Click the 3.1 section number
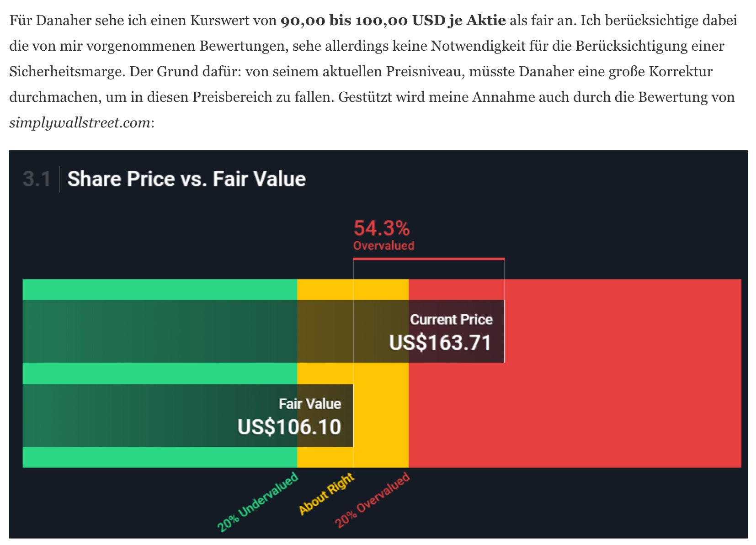The height and width of the screenshot is (545, 756). (x=37, y=179)
